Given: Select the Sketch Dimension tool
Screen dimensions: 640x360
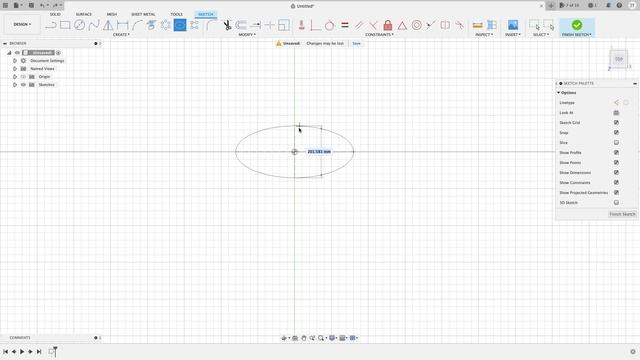Looking at the screenshot, I should pos(122,25).
